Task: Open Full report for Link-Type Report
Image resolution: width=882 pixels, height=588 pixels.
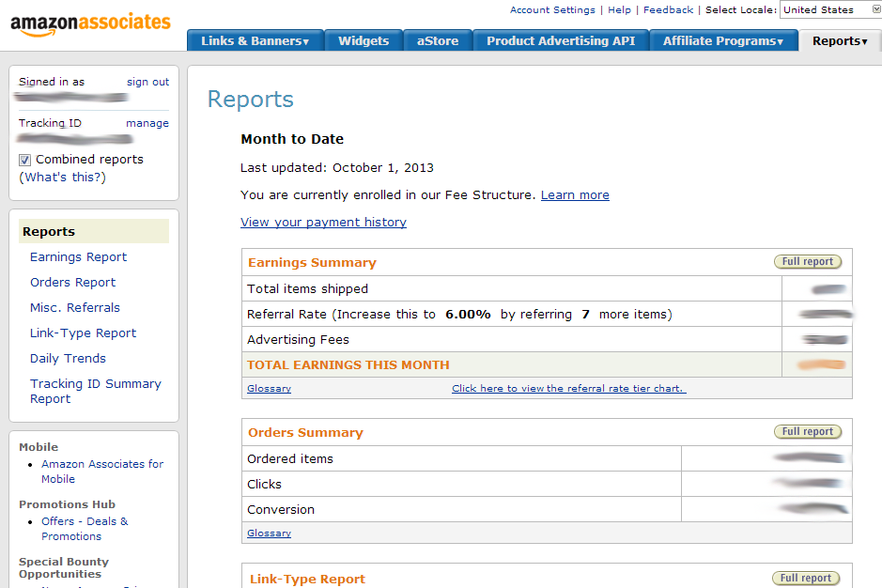Action: [807, 579]
